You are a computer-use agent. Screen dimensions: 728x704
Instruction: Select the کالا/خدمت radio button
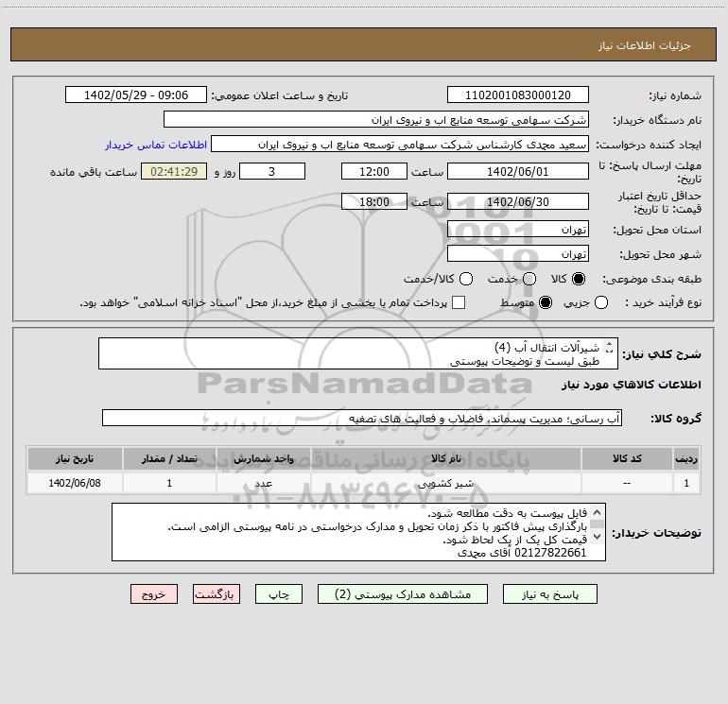point(466,279)
